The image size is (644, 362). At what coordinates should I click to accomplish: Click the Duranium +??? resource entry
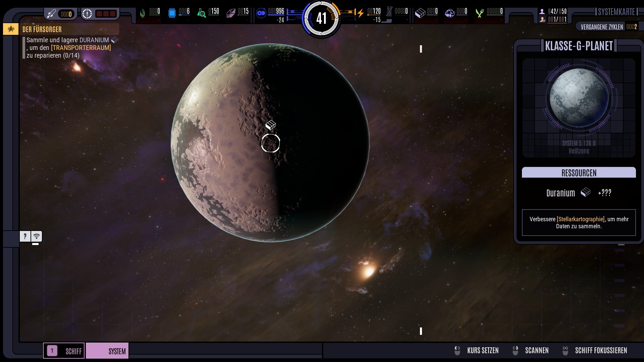tap(579, 193)
